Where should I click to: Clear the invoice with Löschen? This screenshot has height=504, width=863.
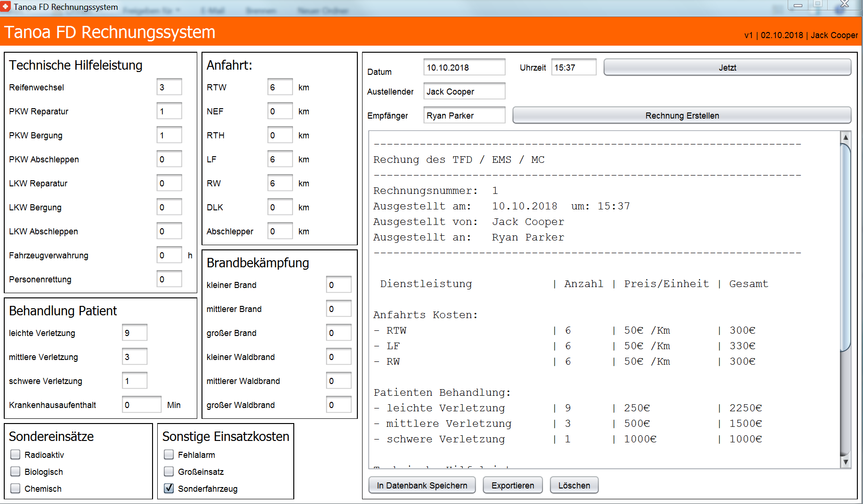(574, 485)
